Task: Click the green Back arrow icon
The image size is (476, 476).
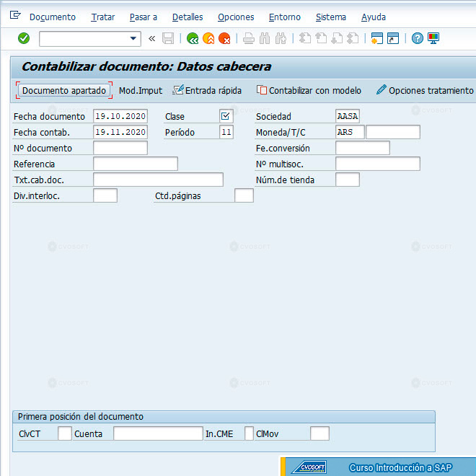Action: tap(193, 38)
